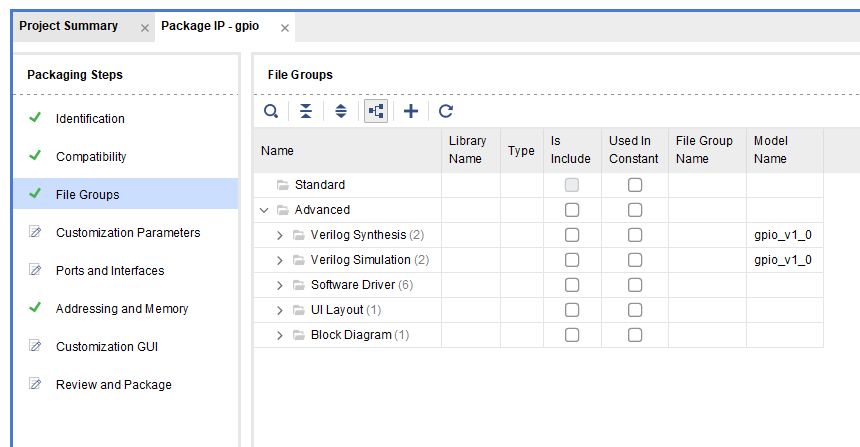Check Used In Constant for Software Driver

pos(634,285)
